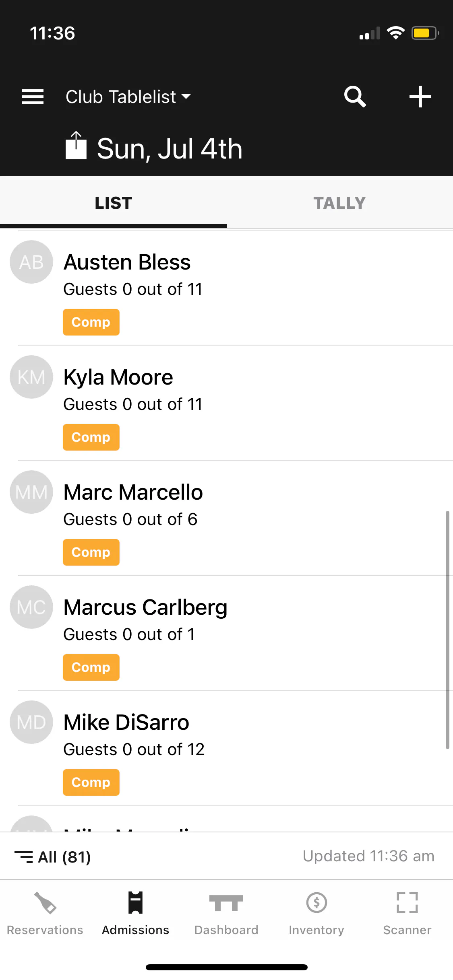
Task: Switch to the TALLY tab
Action: tap(339, 203)
